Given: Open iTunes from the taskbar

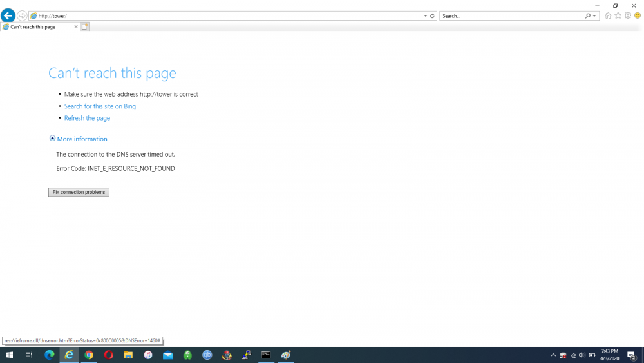Looking at the screenshot, I should coord(148,355).
